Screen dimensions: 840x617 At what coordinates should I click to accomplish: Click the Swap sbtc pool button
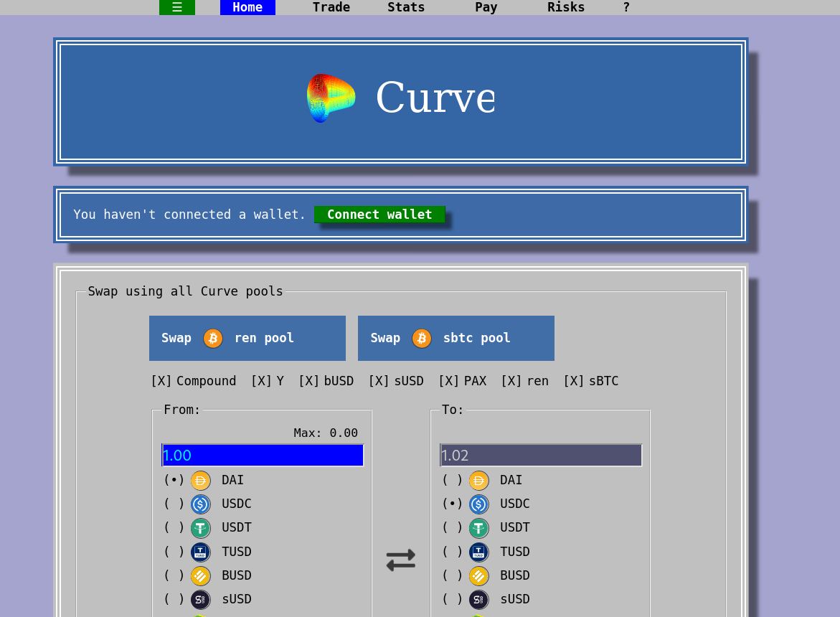[x=456, y=338]
